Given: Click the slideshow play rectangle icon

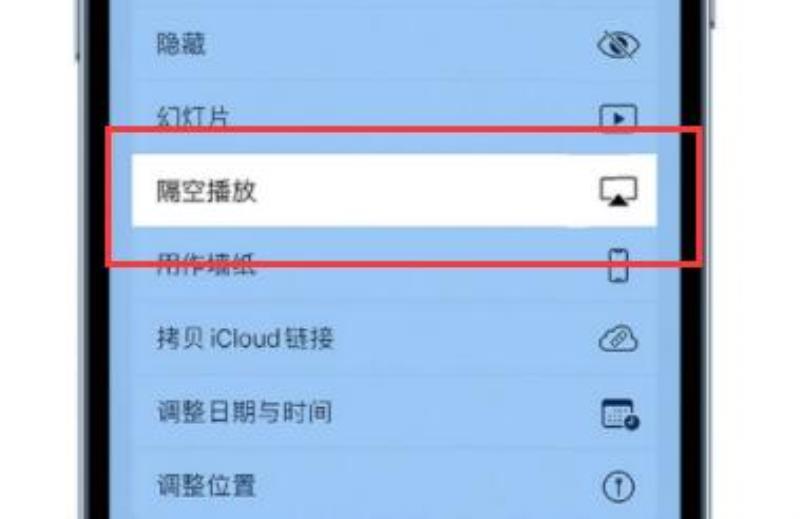Looking at the screenshot, I should pos(618,118).
